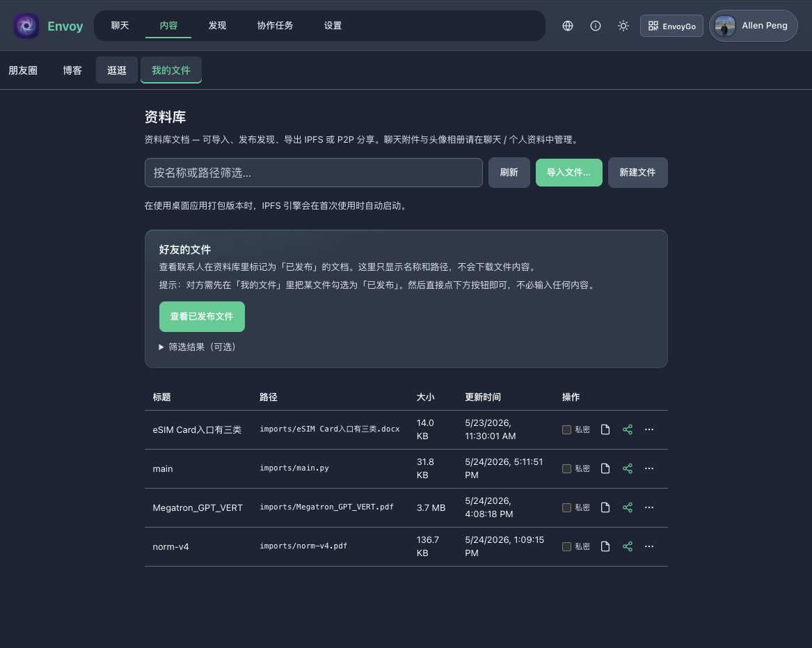This screenshot has width=812, height=648.
Task: Click the main title cell
Action: 163,469
